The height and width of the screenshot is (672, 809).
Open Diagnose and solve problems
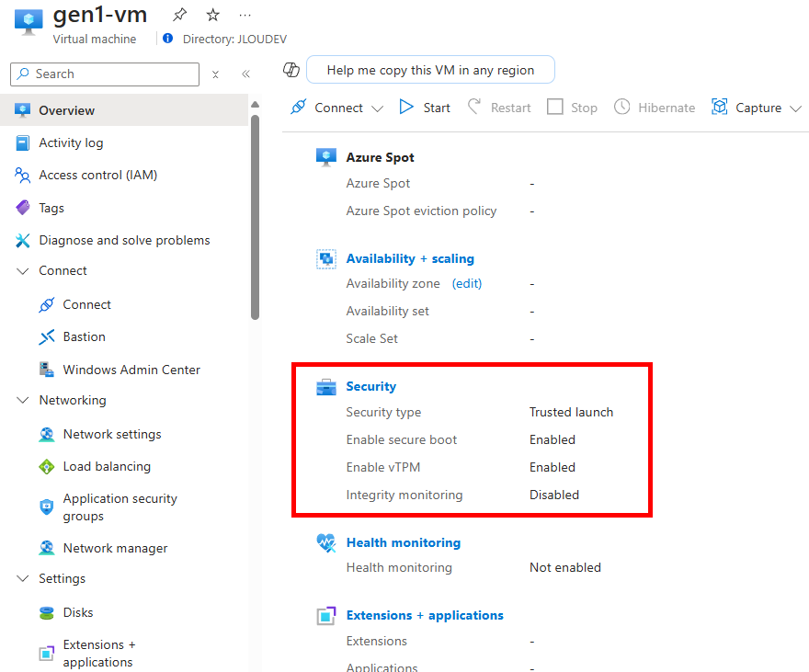(124, 240)
